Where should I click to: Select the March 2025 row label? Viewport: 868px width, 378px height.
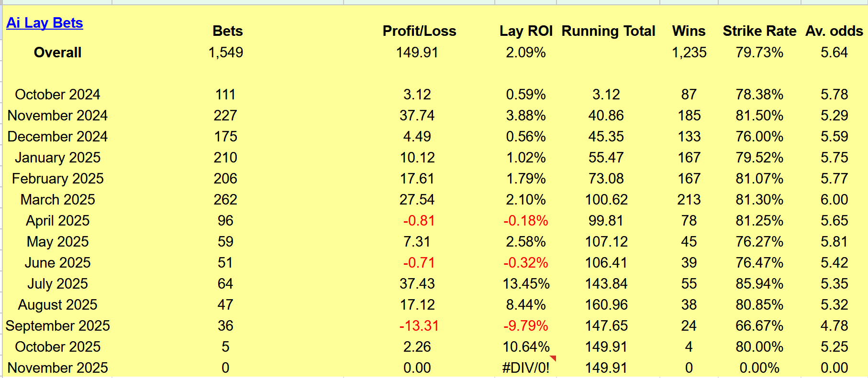[57, 200]
